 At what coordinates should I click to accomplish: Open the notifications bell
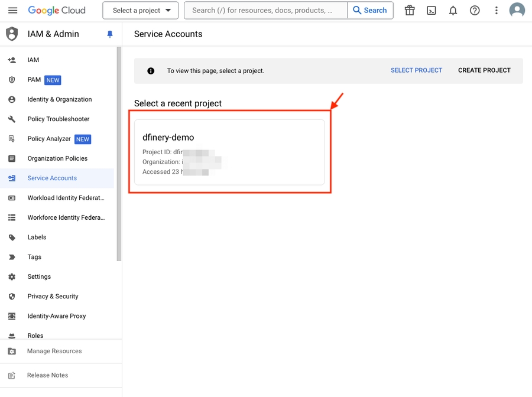453,11
